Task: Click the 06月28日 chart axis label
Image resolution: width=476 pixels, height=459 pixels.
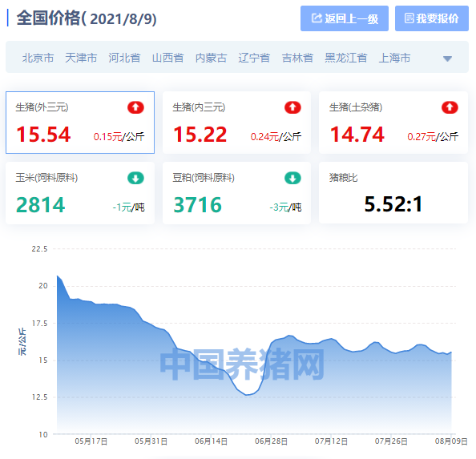Action: [x=271, y=441]
